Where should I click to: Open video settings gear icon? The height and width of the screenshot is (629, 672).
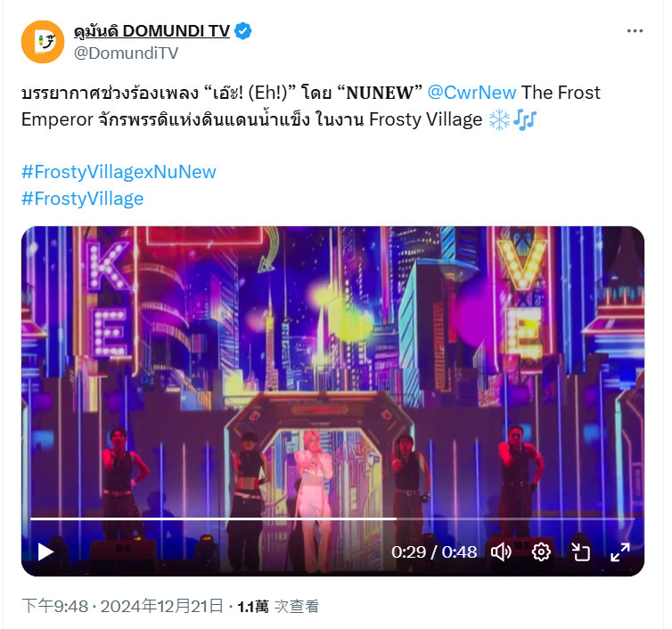541,551
